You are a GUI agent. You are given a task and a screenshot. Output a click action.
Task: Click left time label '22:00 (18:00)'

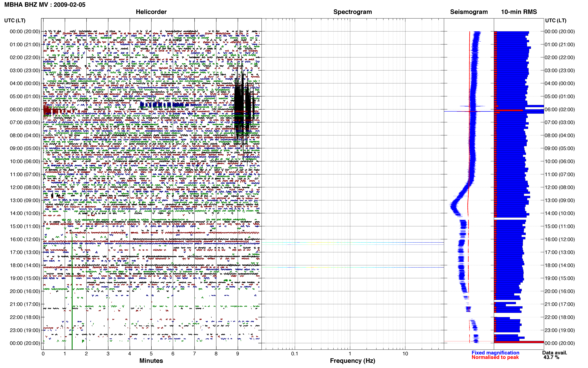click(25, 317)
